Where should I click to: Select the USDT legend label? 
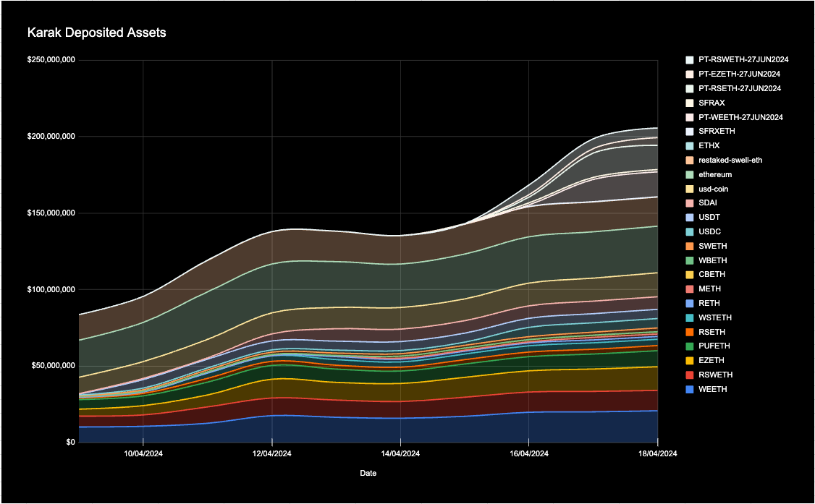pos(710,218)
